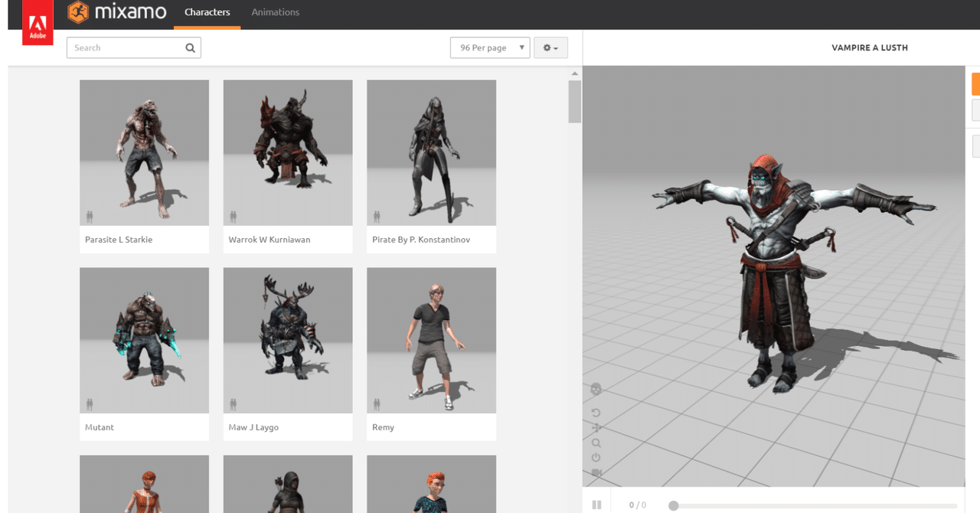Screen dimensions: 980x513
Task: Click the rig icon on Parasite L Starkie card
Action: click(x=90, y=217)
